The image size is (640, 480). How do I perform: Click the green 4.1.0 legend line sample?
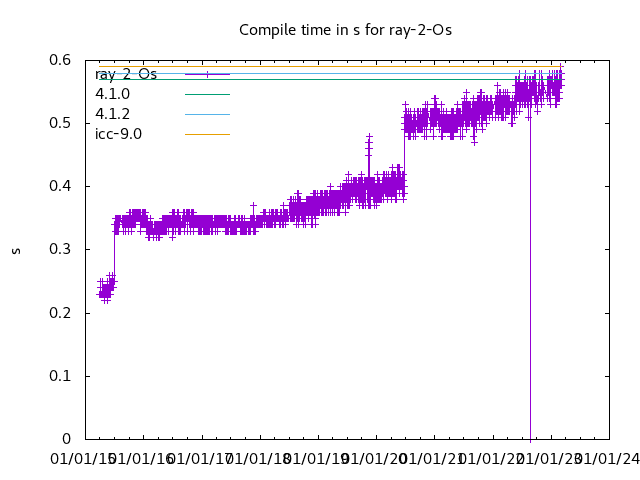207,94
